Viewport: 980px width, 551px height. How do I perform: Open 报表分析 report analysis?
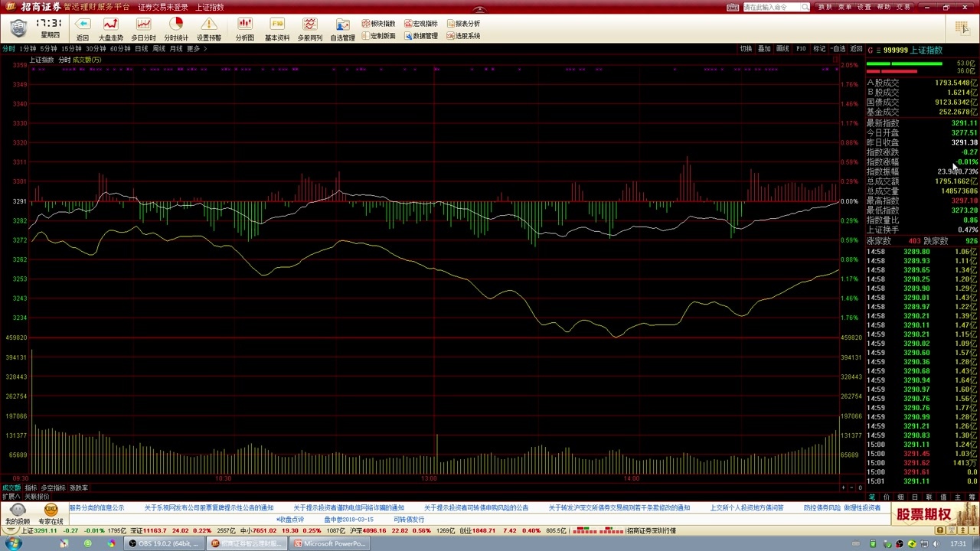click(462, 24)
